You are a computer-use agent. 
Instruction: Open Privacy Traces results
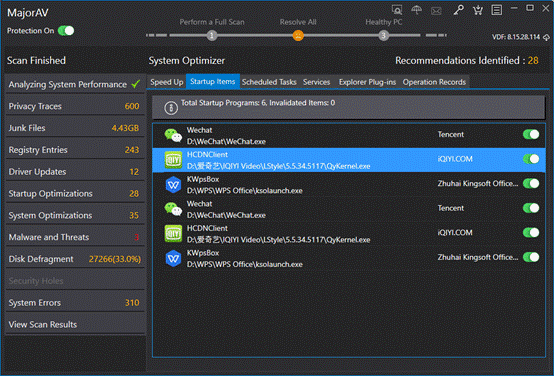tap(75, 106)
